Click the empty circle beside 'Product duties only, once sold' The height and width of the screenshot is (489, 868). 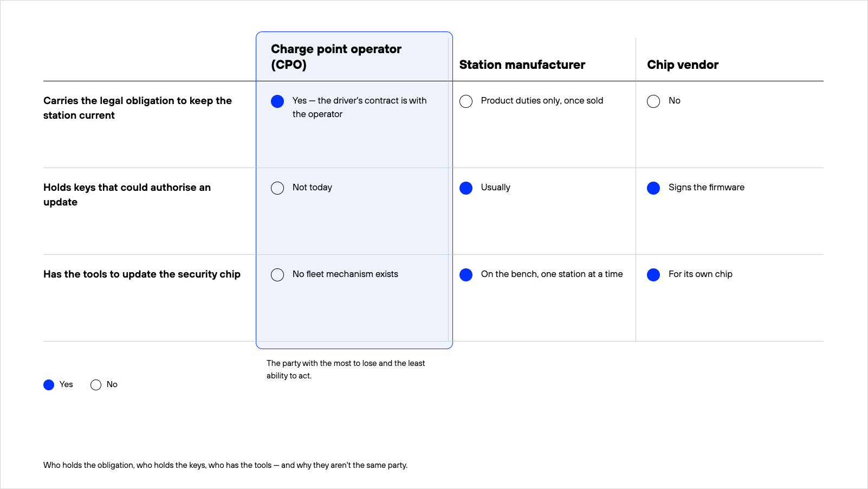[466, 101]
